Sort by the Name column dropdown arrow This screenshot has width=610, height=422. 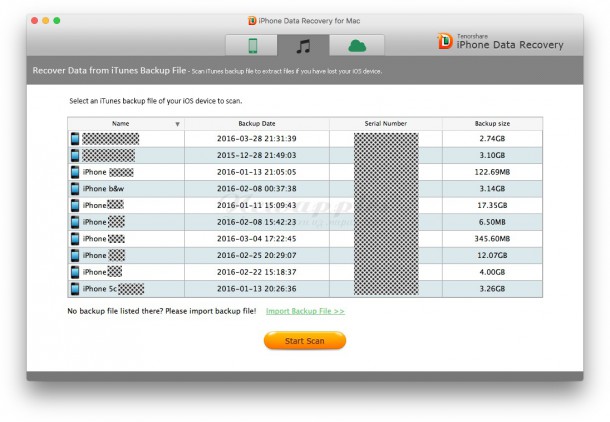(x=178, y=124)
